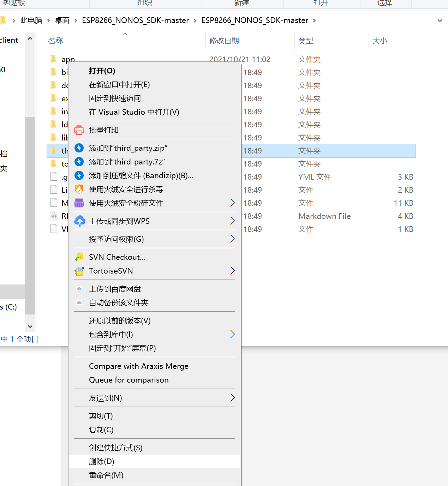448x486 pixels.
Task: Click the 7z archive icon beside 添加到"third_party.7z"
Action: coord(79,162)
